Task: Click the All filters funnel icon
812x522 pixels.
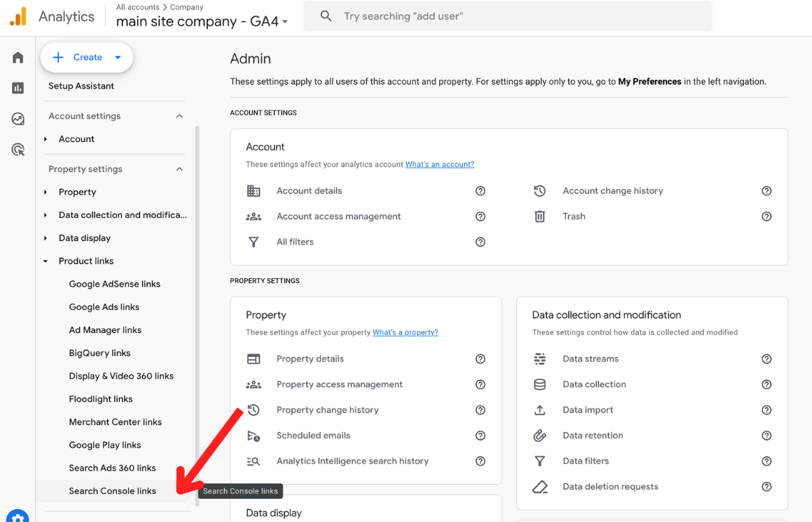Action: click(x=254, y=242)
